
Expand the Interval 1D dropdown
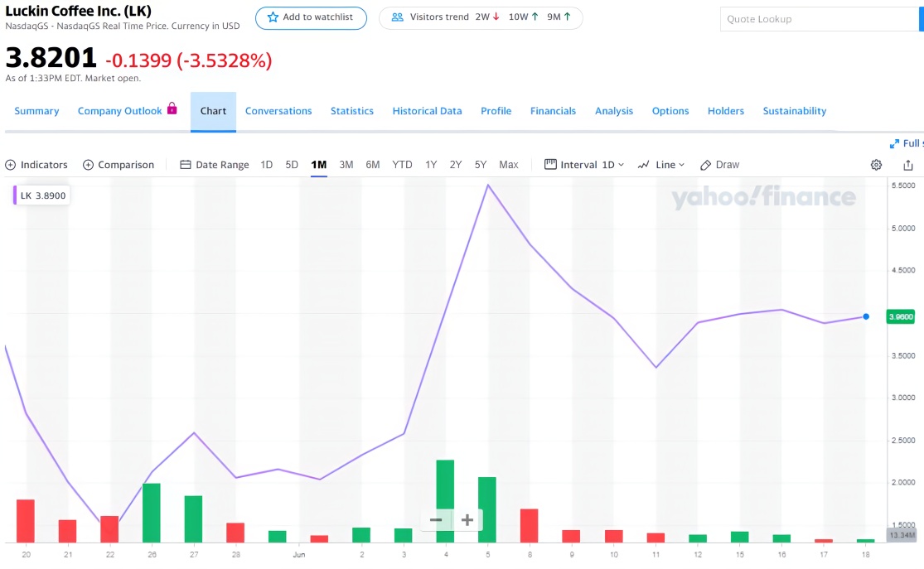(x=584, y=165)
